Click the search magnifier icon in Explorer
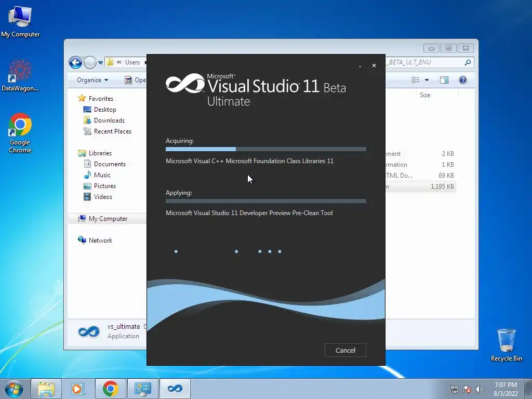Image resolution: width=532 pixels, height=399 pixels. coord(468,62)
